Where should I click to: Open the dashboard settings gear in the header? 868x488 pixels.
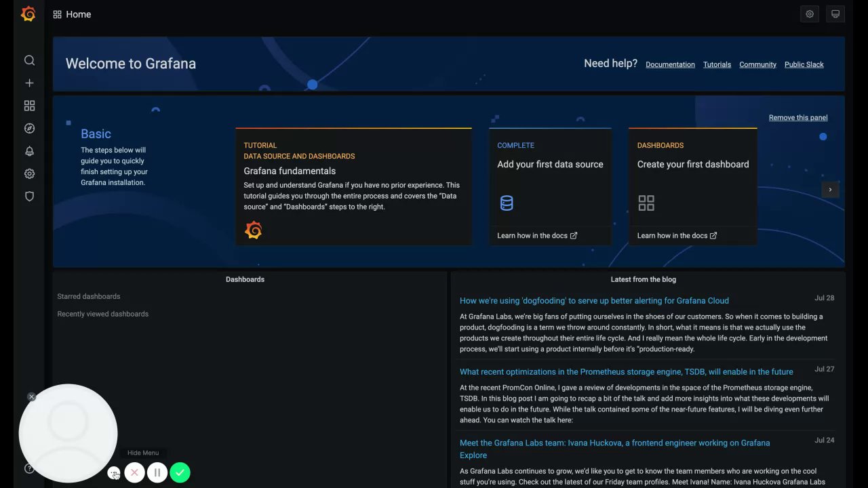(809, 14)
